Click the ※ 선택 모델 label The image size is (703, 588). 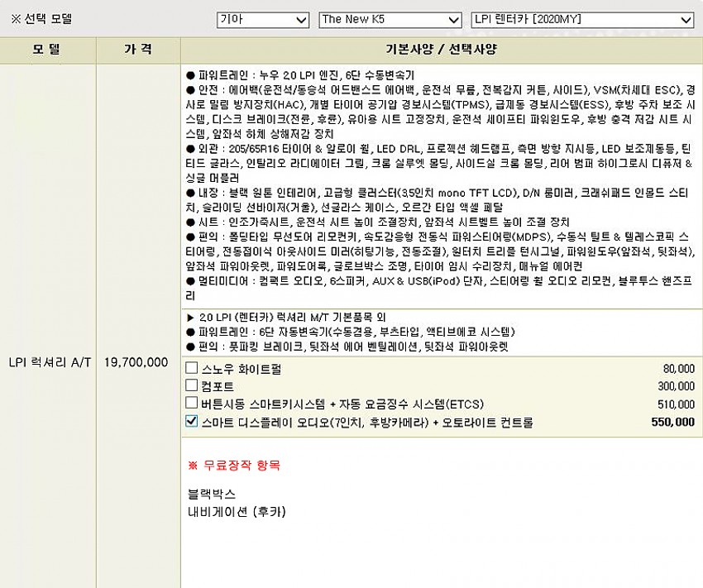click(x=41, y=18)
